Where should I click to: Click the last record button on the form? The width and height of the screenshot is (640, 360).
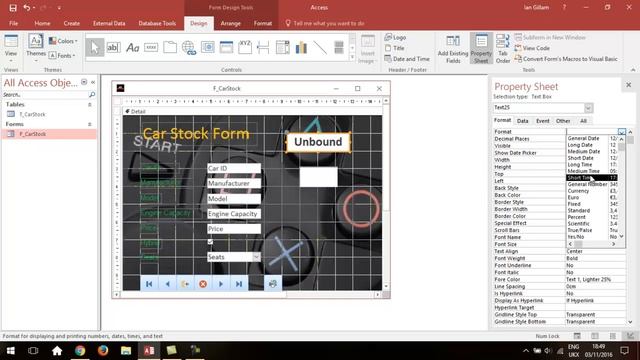click(x=239, y=284)
